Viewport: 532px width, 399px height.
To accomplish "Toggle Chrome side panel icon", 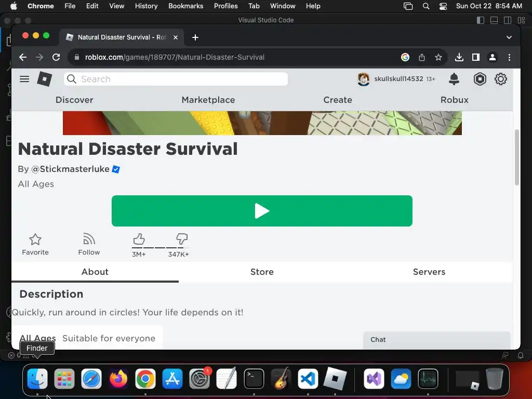I will pyautogui.click(x=476, y=57).
